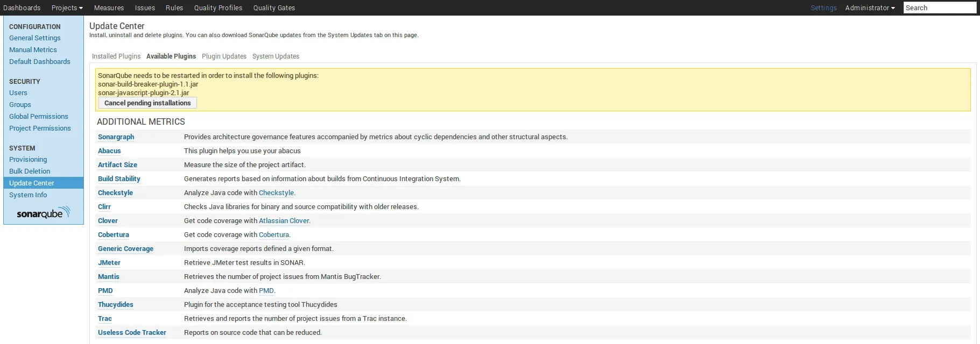The height and width of the screenshot is (344, 980).
Task: Open the Settings link in header
Action: coord(823,8)
